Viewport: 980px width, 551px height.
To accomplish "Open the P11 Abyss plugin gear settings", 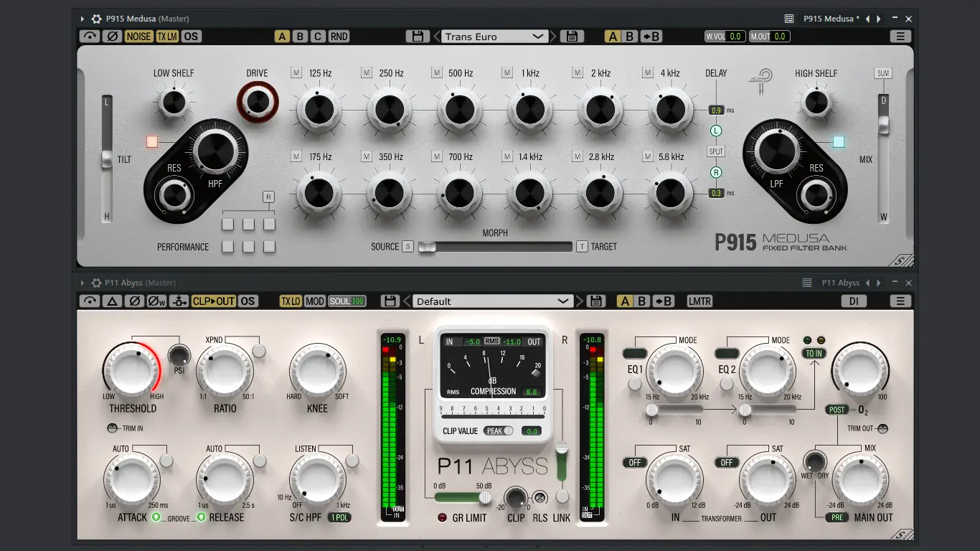I will 96,283.
